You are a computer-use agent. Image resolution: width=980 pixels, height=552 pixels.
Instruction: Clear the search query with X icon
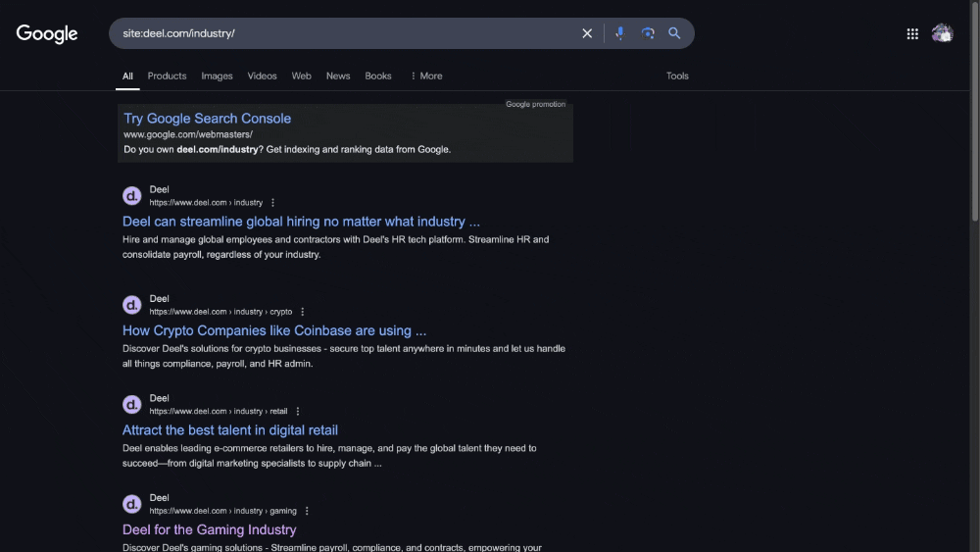[587, 33]
